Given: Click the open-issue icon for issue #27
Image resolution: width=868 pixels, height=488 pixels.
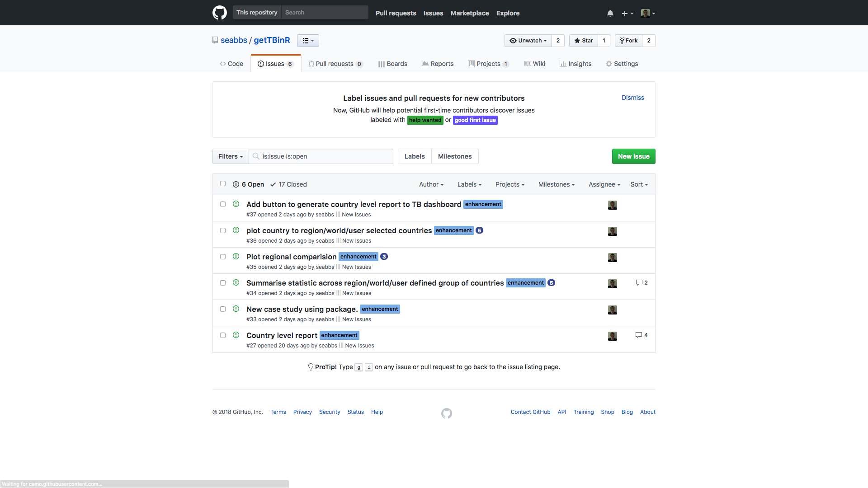Looking at the screenshot, I should [x=236, y=335].
